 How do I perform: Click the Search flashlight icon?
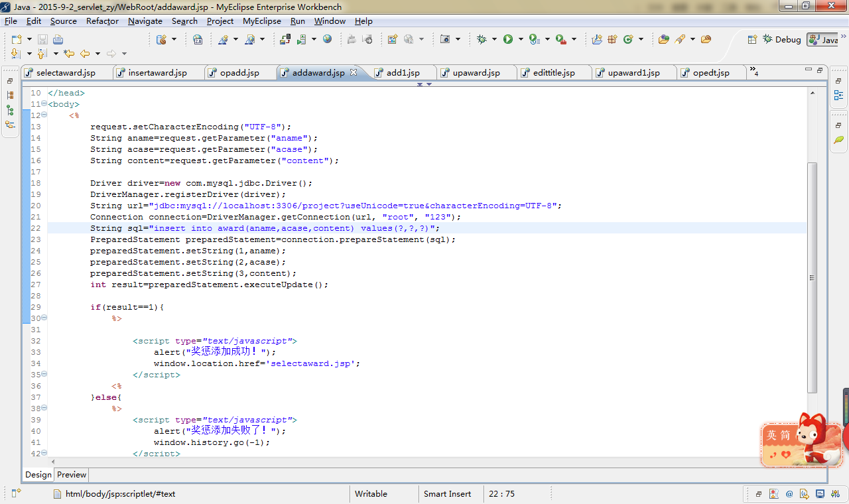[x=681, y=39]
